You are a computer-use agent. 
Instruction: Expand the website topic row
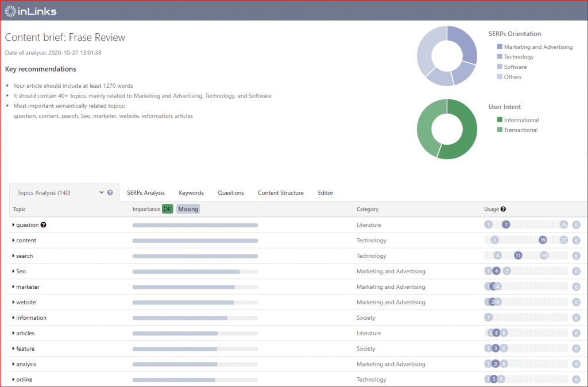pyautogui.click(x=14, y=302)
